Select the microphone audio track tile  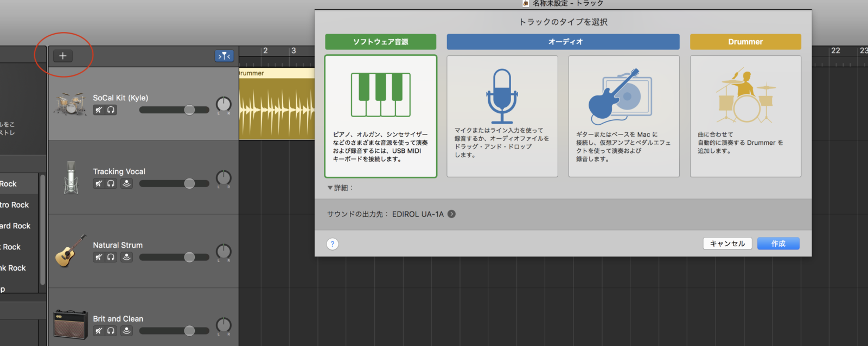coord(502,116)
